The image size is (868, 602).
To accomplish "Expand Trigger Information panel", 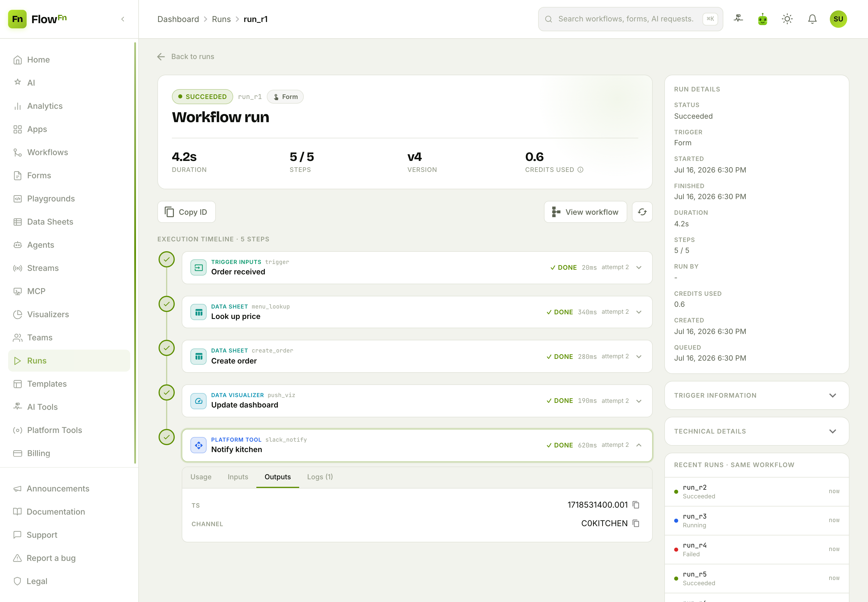I will click(x=756, y=395).
